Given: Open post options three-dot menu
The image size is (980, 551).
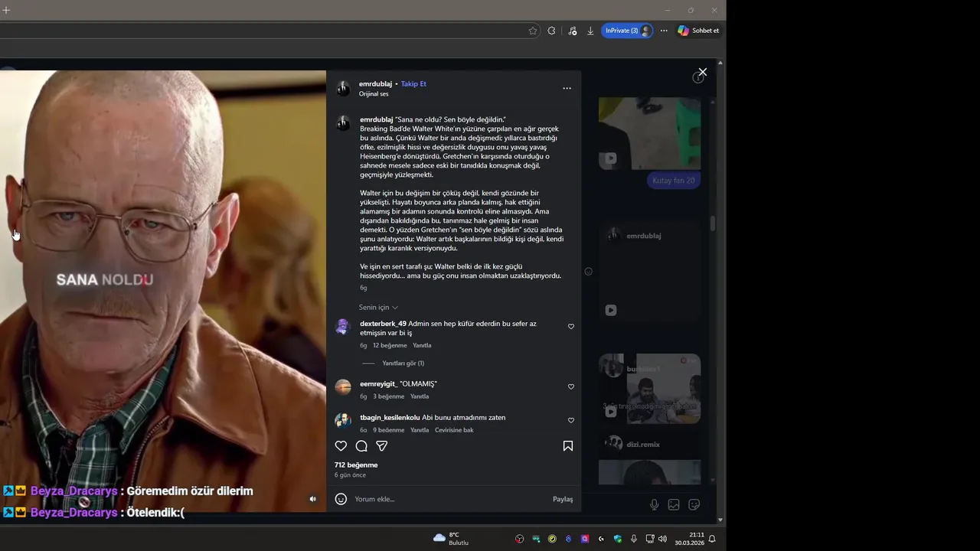Looking at the screenshot, I should [x=567, y=88].
